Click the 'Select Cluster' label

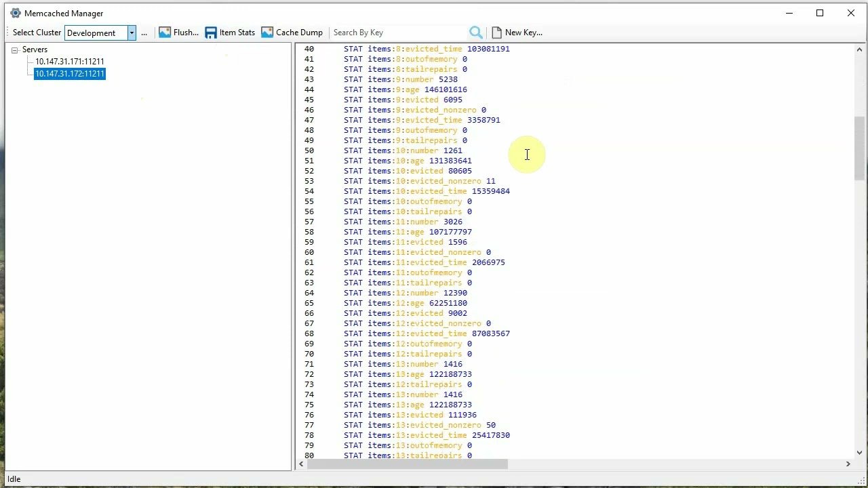point(37,33)
